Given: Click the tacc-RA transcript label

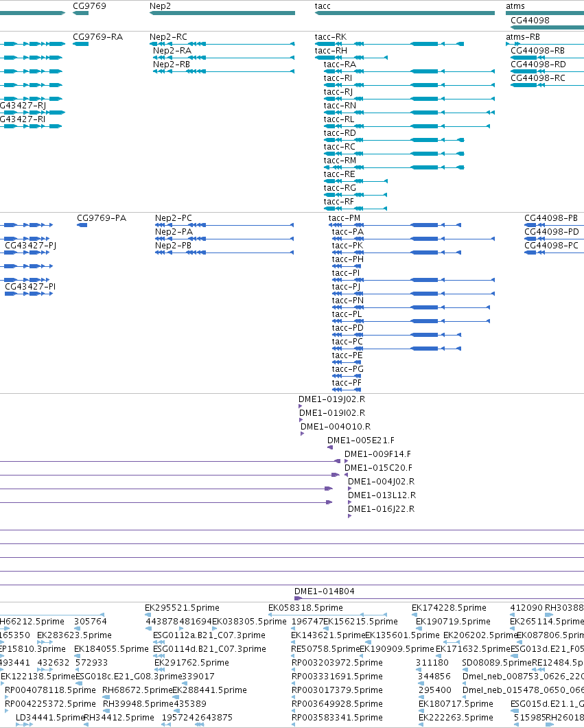Looking at the screenshot, I should 340,64.
